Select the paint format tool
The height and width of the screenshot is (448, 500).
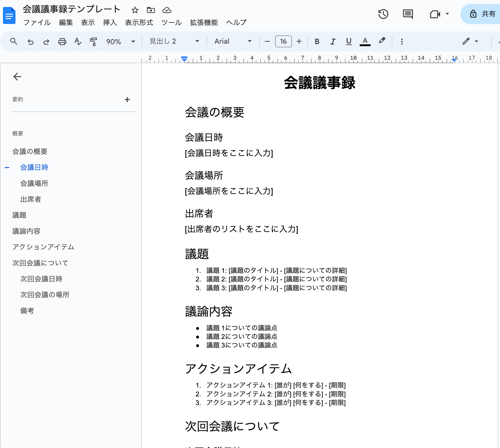pos(93,41)
